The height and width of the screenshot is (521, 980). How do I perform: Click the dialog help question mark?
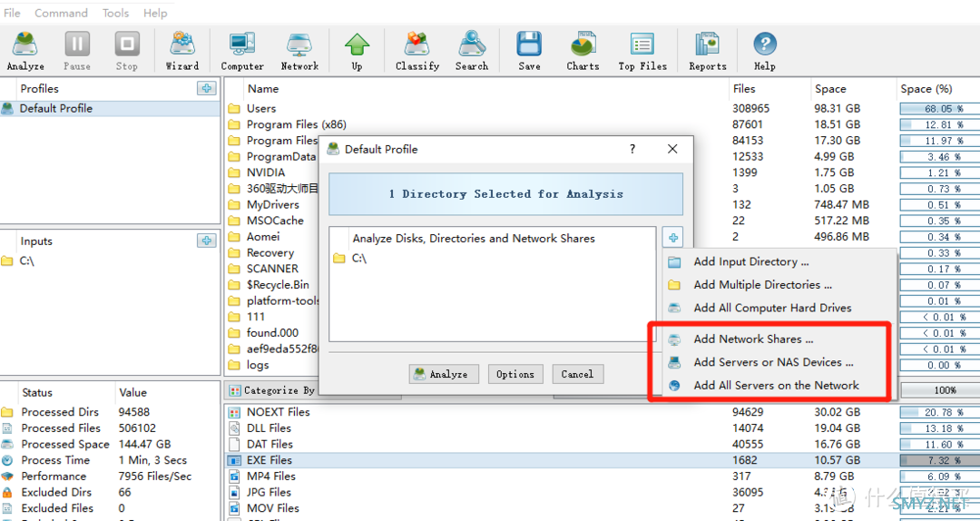click(x=632, y=149)
